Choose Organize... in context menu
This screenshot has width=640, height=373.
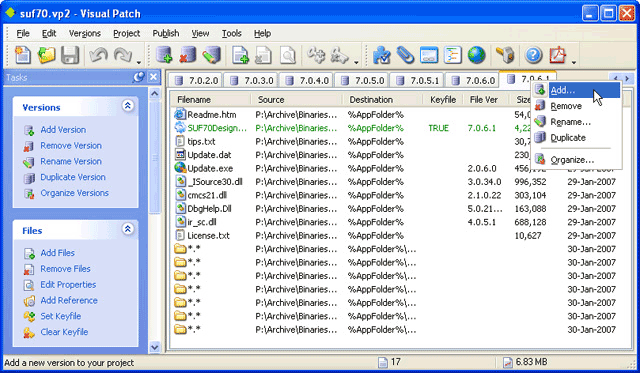tap(576, 160)
